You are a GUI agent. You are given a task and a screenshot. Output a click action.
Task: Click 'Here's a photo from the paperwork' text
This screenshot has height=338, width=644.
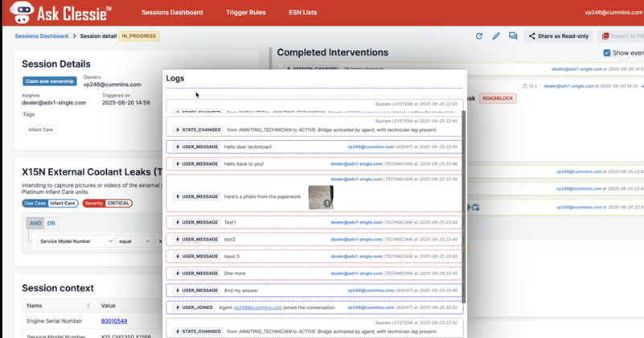point(262,197)
